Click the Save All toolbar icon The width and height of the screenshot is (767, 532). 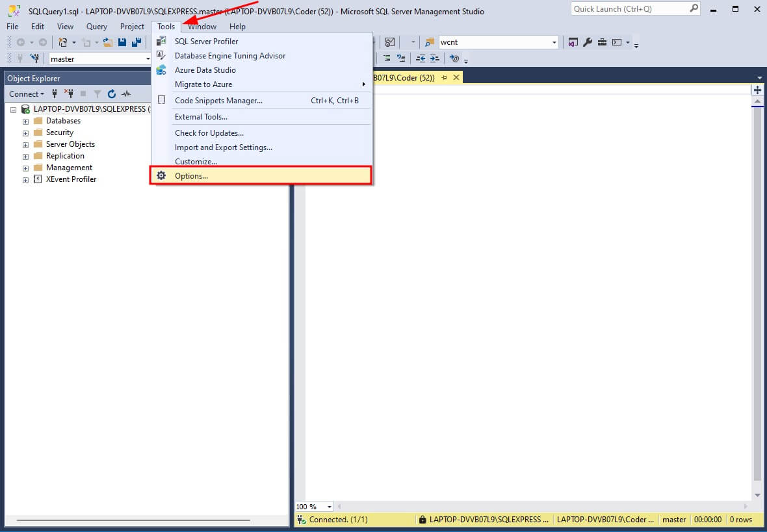[136, 42]
